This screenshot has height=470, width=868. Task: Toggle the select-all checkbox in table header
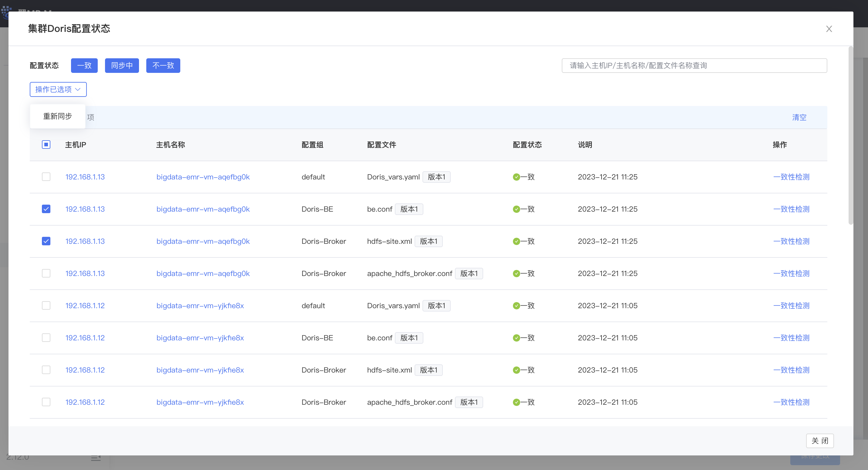(46, 145)
